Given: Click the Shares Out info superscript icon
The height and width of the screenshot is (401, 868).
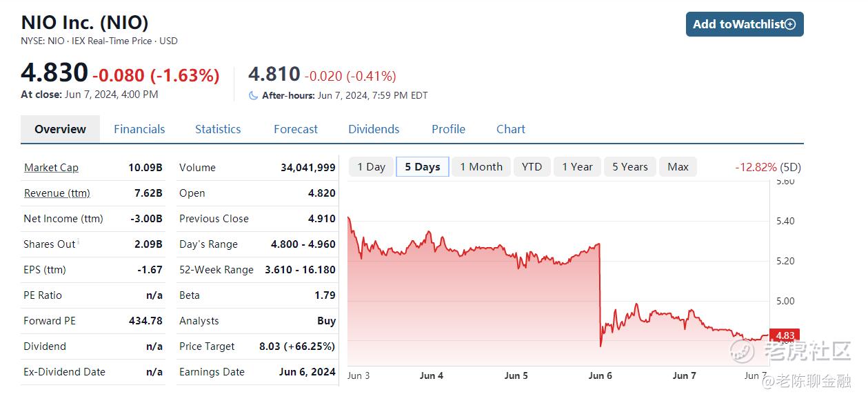Looking at the screenshot, I should coord(78,242).
